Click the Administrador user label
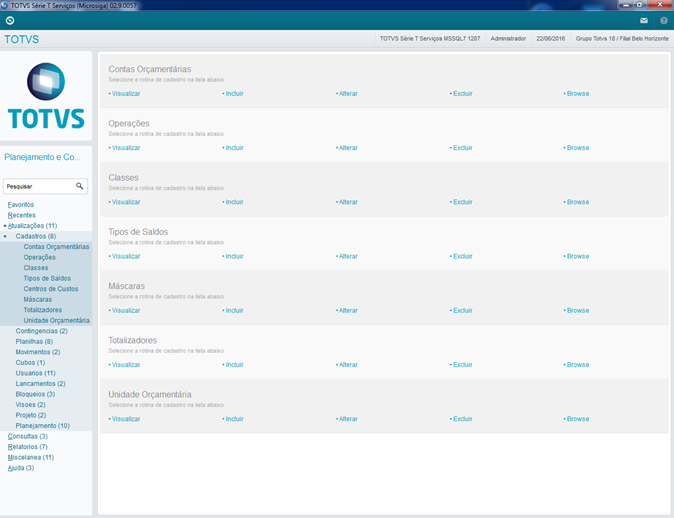The height and width of the screenshot is (518, 674). tap(508, 39)
